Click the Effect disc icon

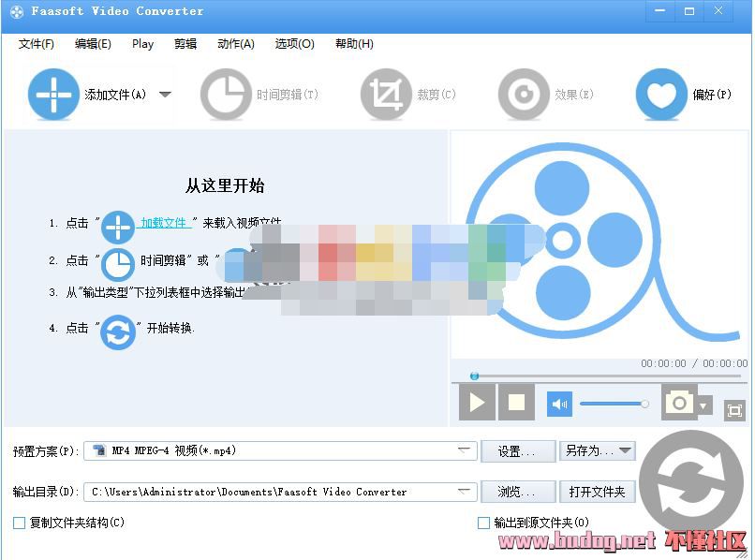(524, 95)
